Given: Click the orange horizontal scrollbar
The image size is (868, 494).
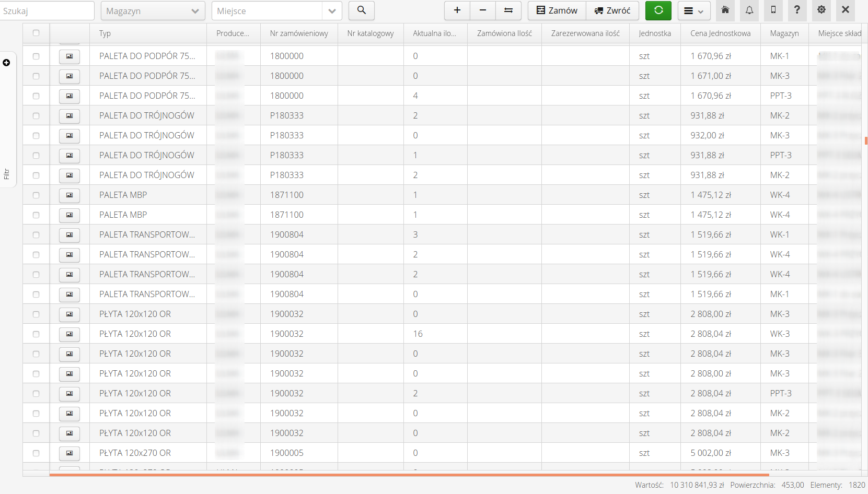Looking at the screenshot, I should [409, 475].
